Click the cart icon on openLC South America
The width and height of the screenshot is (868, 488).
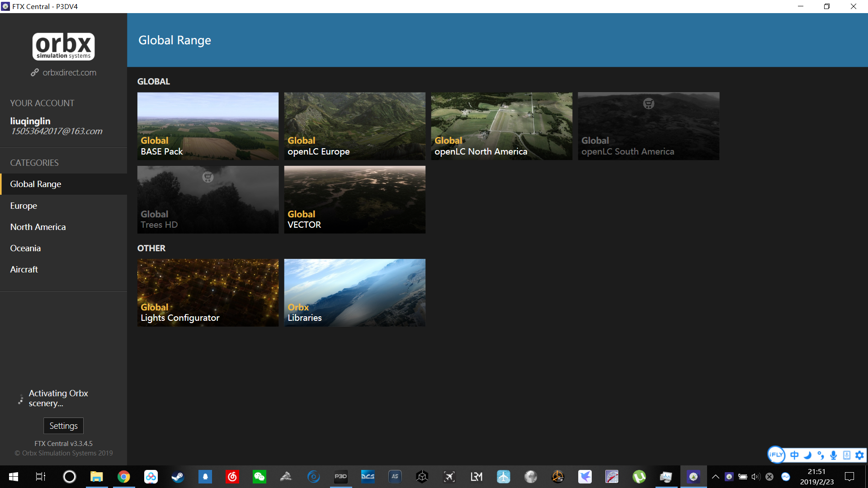[649, 103]
